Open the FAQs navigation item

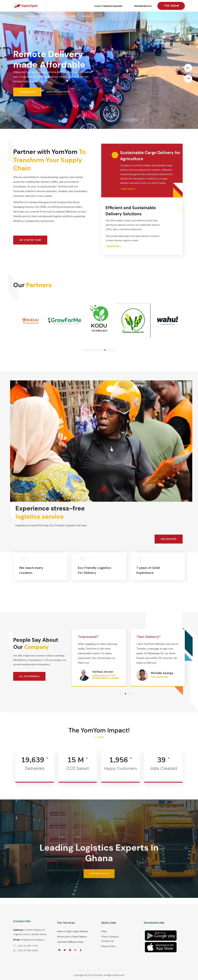73,16
